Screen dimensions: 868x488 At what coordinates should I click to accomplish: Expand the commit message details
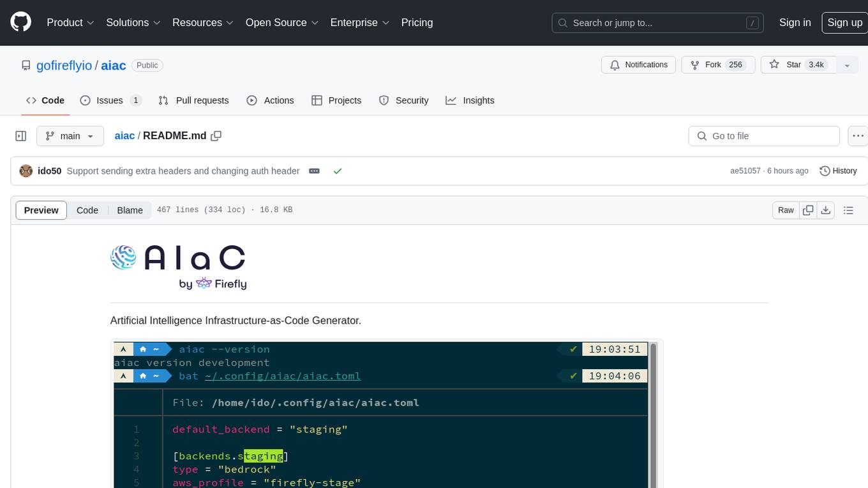pyautogui.click(x=314, y=171)
